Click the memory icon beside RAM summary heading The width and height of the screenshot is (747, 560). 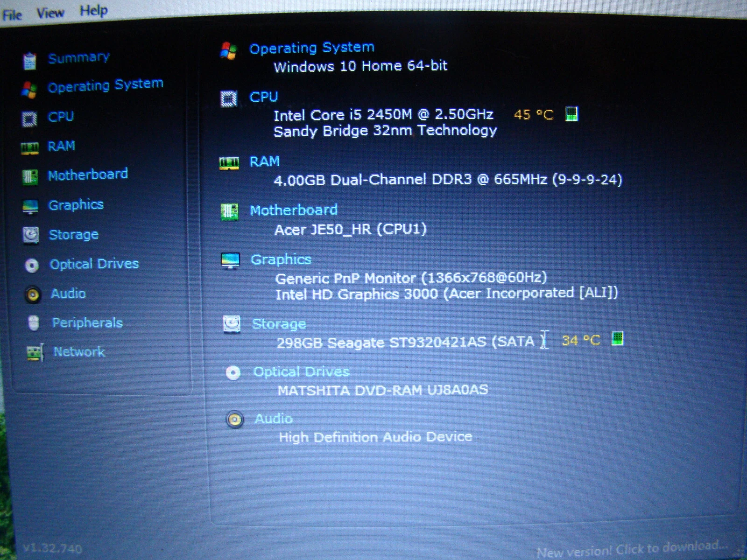[229, 163]
